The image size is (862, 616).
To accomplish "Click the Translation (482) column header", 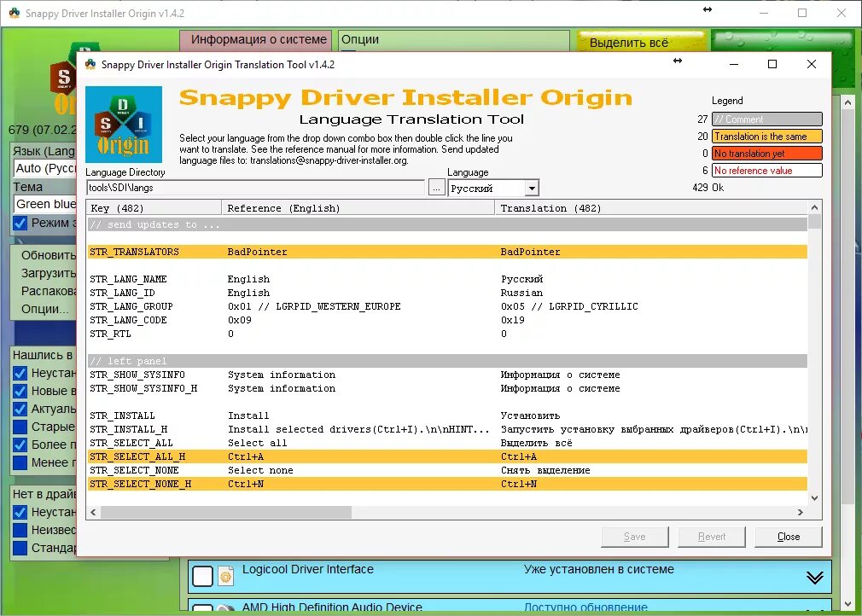I will click(651, 208).
